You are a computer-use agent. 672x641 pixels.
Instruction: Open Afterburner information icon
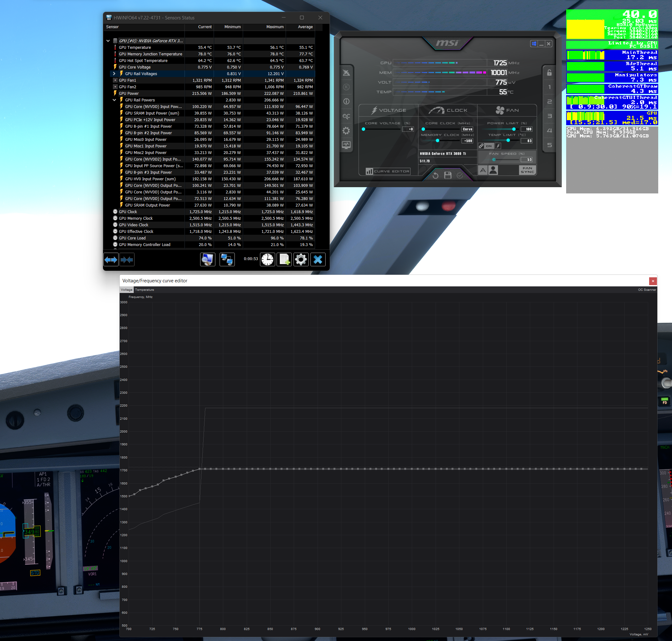[x=346, y=101]
